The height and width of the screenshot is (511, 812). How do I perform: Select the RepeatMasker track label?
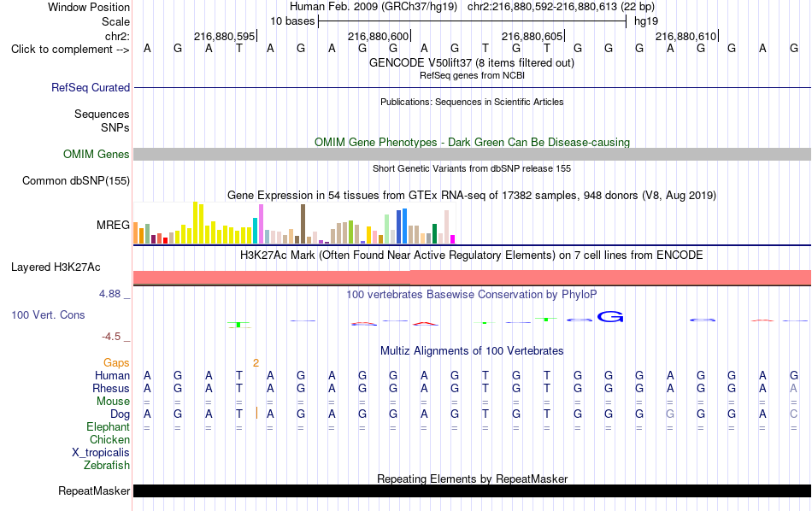coord(94,490)
